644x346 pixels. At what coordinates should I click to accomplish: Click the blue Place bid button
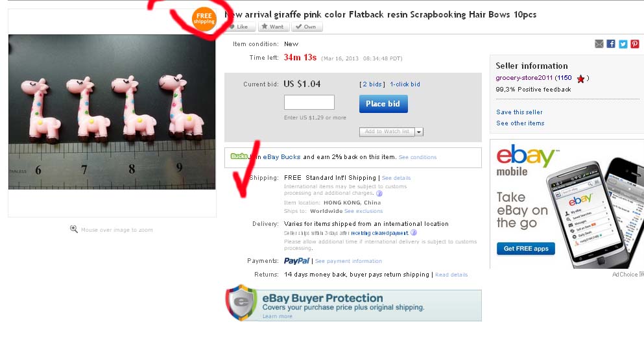coord(383,104)
